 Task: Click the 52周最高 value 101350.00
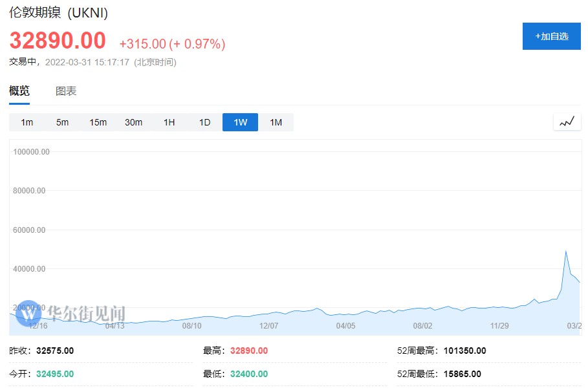[464, 351]
